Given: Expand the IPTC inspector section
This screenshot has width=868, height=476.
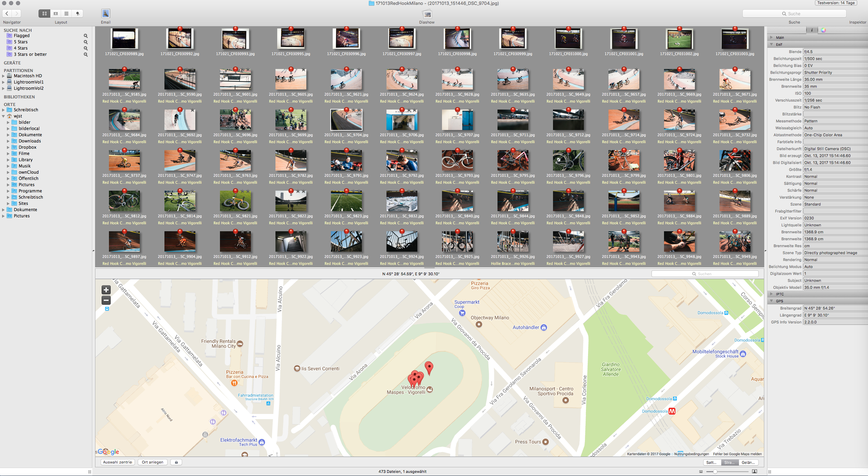Looking at the screenshot, I should [772, 294].
